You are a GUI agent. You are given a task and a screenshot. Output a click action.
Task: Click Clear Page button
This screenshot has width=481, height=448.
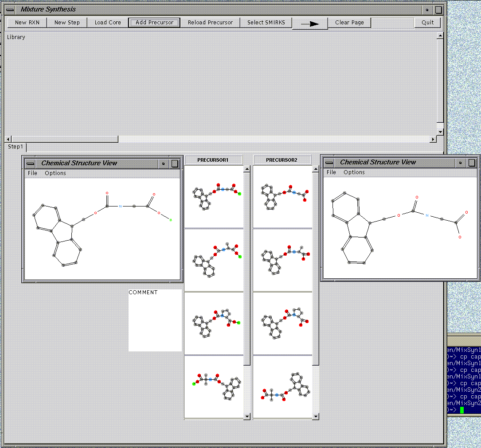(349, 23)
